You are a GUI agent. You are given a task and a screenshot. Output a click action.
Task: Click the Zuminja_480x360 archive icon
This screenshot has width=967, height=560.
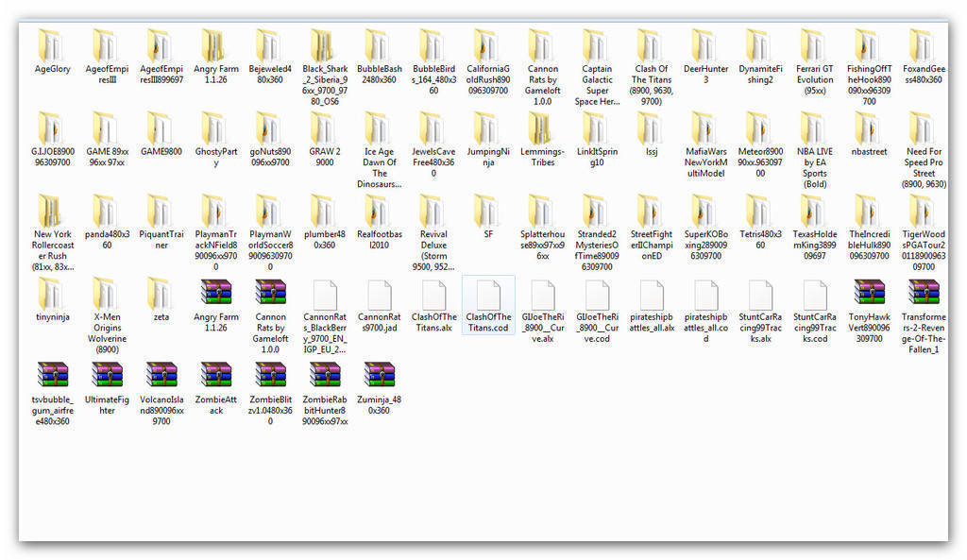[380, 376]
